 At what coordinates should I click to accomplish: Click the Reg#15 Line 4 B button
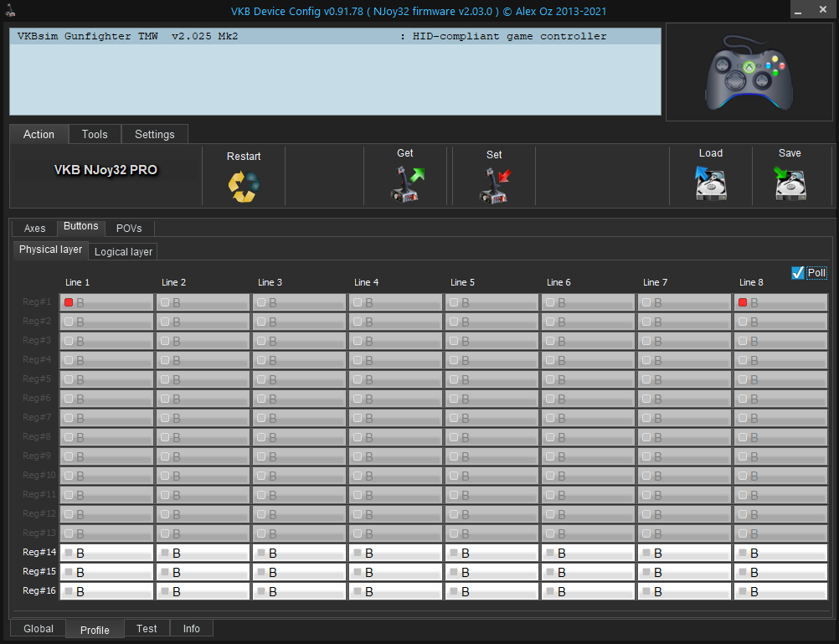[396, 573]
